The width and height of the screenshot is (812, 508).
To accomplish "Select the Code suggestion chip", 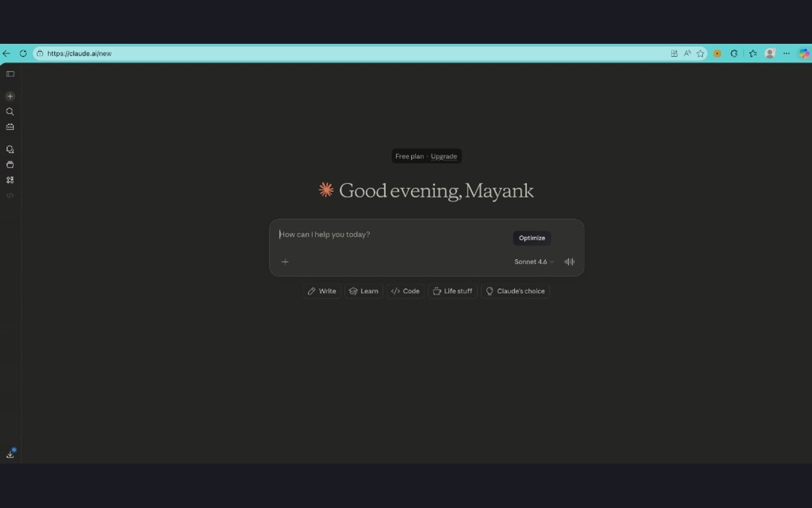I will (x=405, y=291).
